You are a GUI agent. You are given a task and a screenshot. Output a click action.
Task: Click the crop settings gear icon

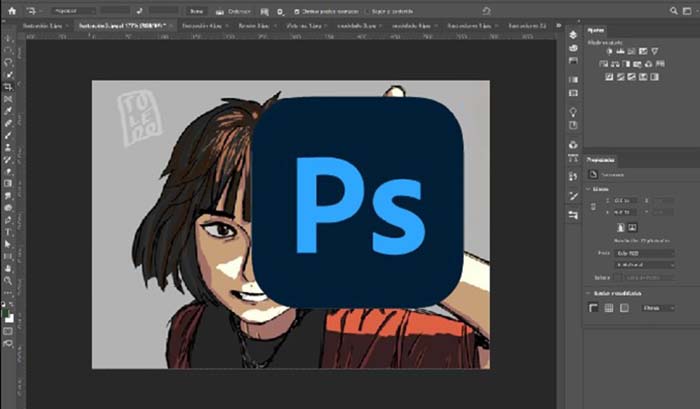[x=279, y=10]
